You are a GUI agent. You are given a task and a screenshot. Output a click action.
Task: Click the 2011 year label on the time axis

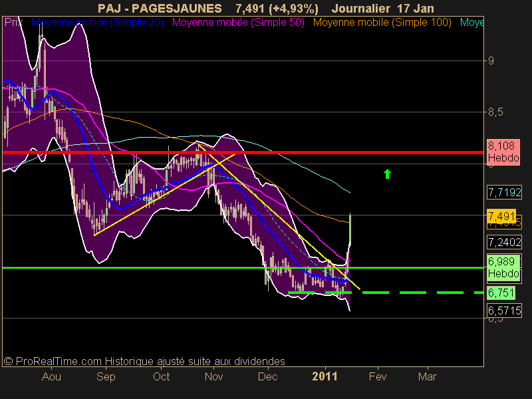(x=325, y=376)
